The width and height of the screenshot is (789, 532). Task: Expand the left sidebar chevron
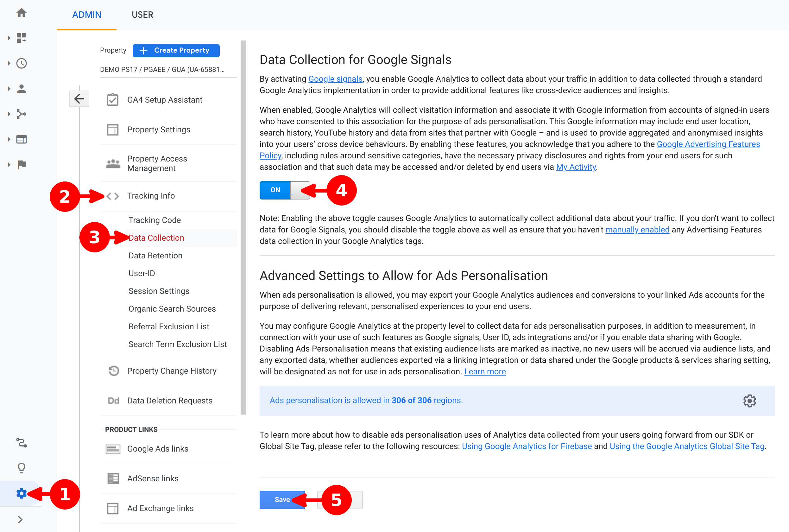[20, 519]
